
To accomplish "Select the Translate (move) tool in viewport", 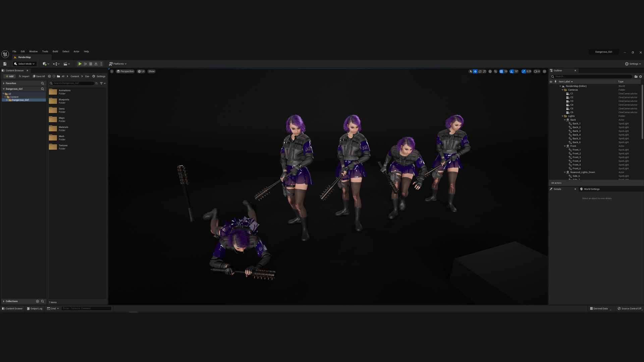I will [475, 71].
